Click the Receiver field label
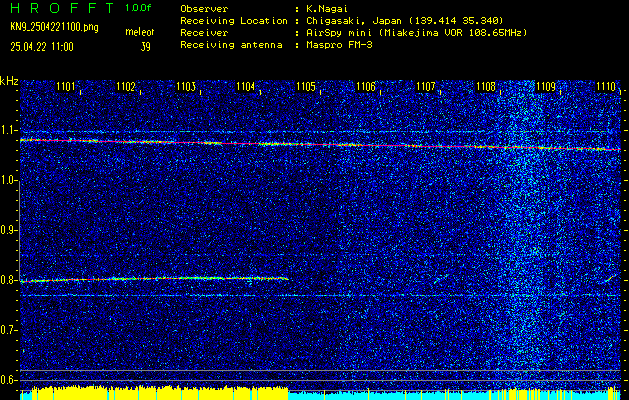Screen dimensions: 629x400 (x=204, y=33)
